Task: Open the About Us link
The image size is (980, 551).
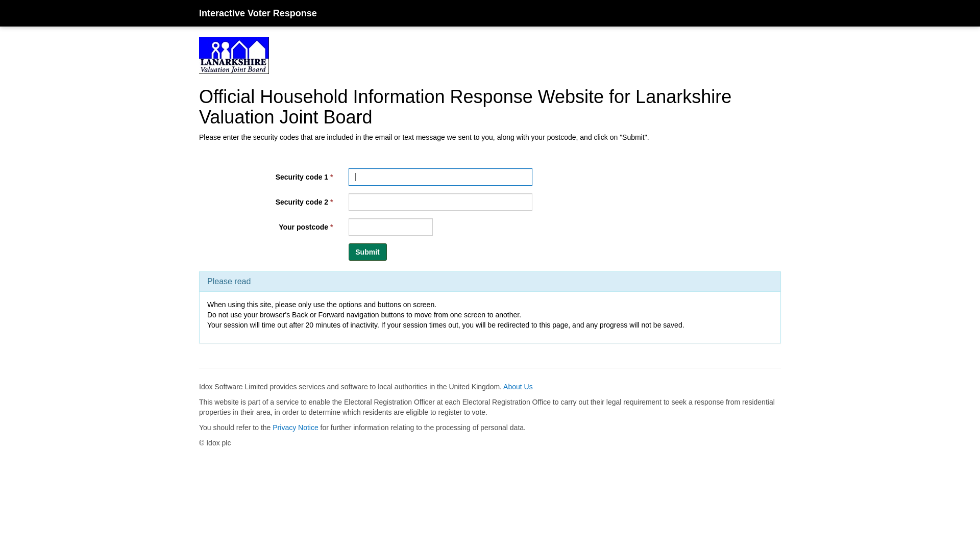Action: pyautogui.click(x=518, y=387)
